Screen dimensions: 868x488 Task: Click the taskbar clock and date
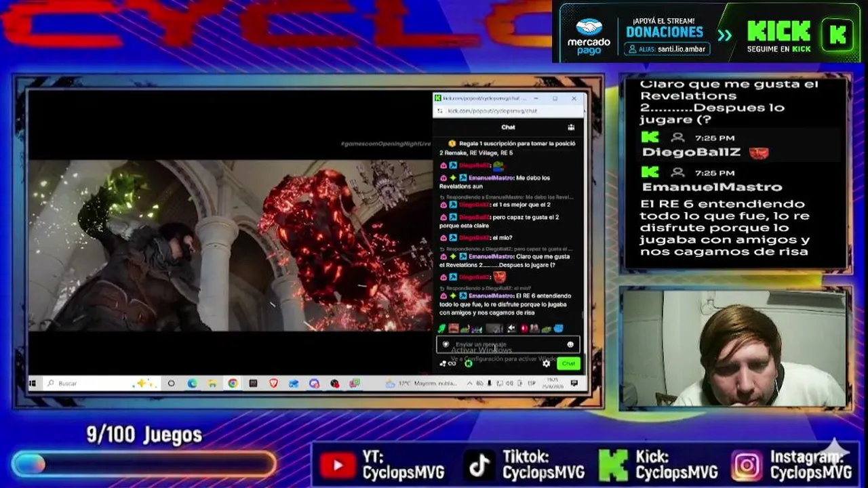point(553,384)
